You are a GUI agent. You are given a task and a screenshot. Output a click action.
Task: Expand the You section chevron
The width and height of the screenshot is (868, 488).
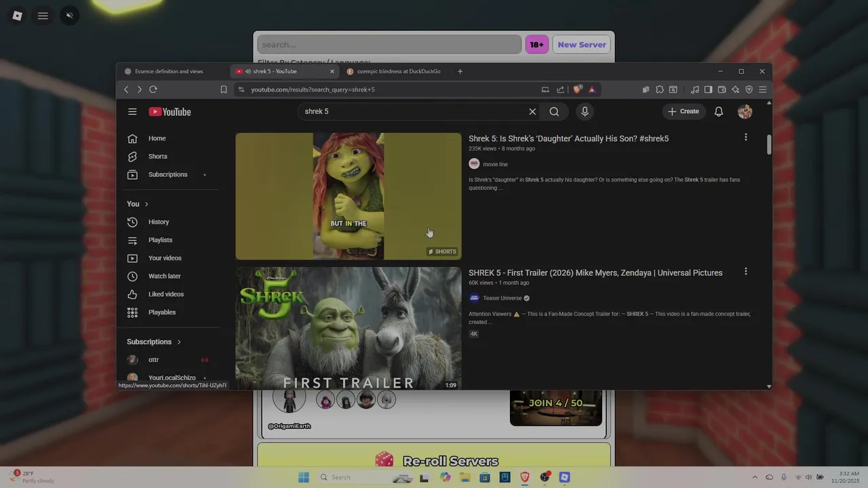point(146,204)
